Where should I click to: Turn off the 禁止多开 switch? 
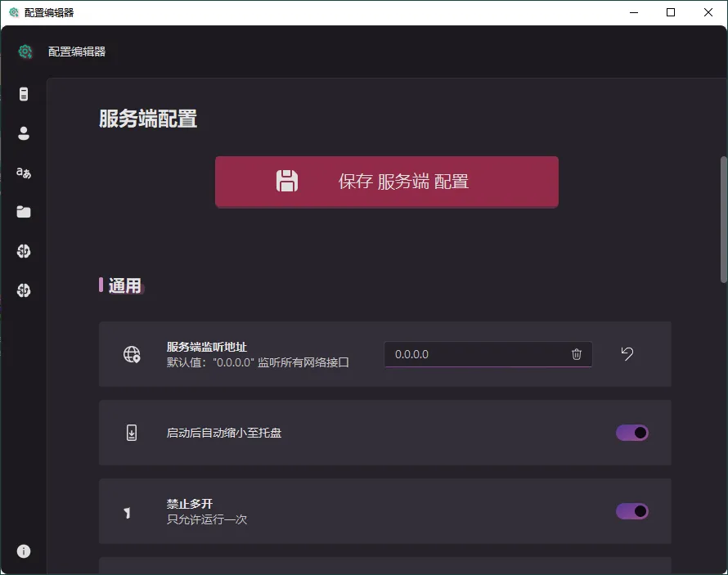[x=631, y=511]
